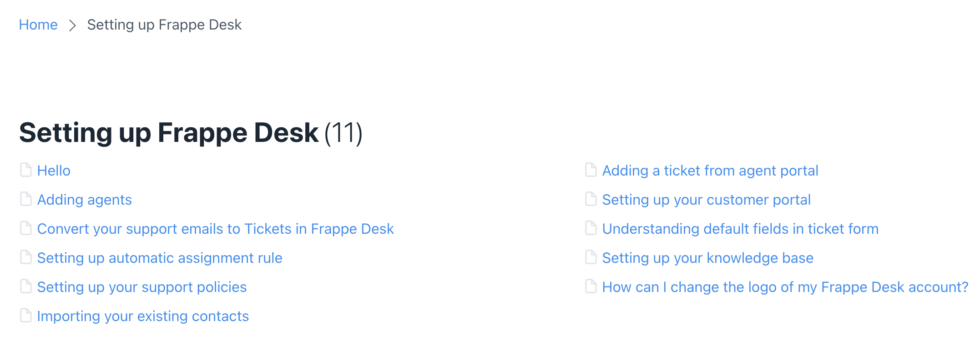
Task: Click the page icon beside Adding agents
Action: pyautogui.click(x=25, y=199)
